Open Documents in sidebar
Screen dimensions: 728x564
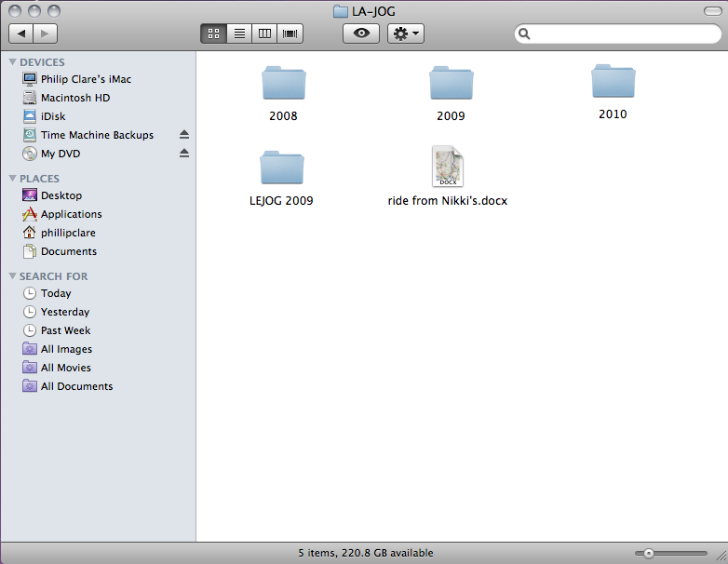[x=99, y=251]
